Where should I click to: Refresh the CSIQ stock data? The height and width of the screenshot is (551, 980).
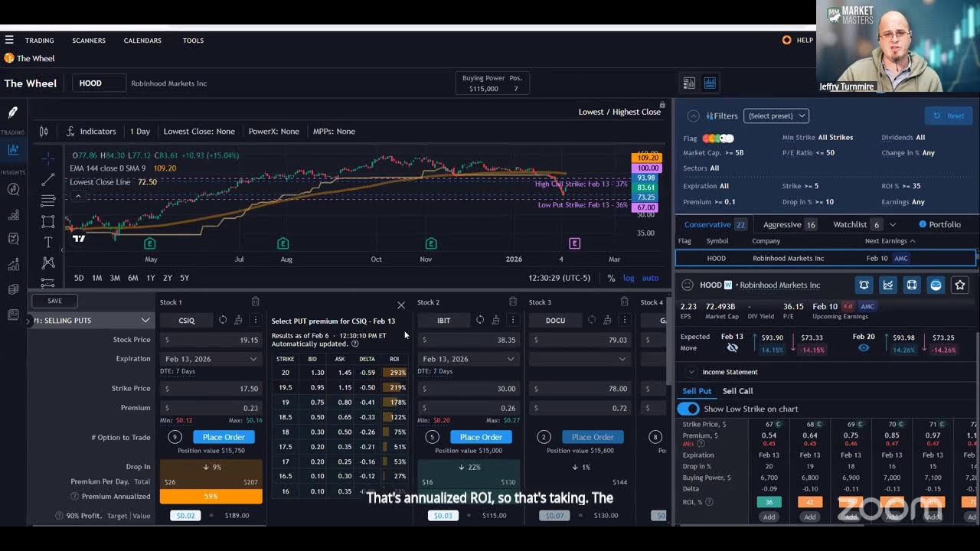(x=223, y=320)
